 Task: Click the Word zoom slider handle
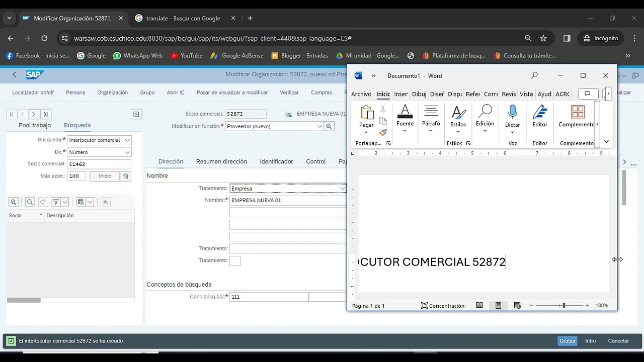pos(564,306)
